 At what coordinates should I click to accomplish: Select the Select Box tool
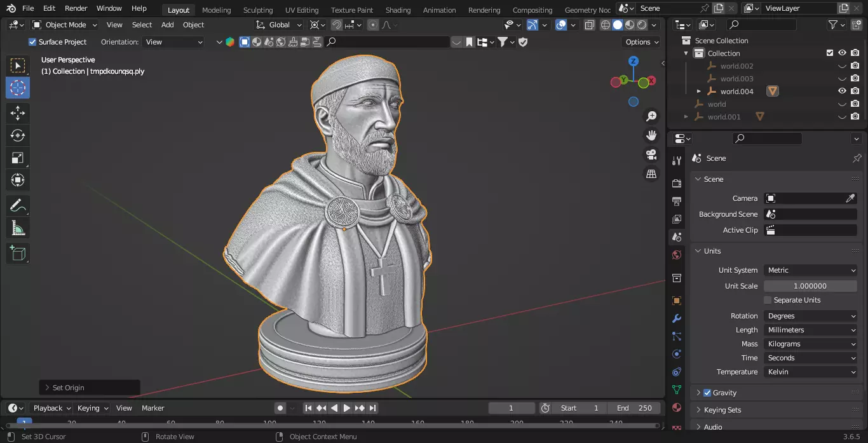point(18,65)
